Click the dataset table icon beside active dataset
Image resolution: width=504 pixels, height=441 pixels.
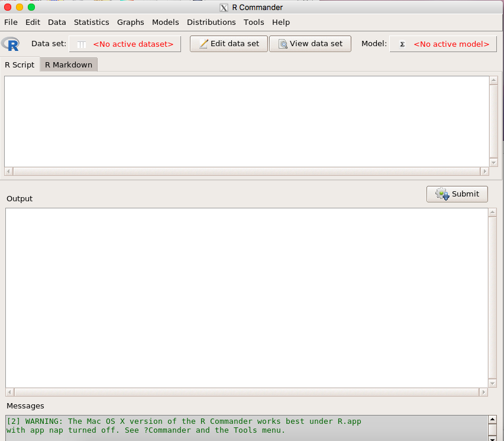click(x=82, y=44)
